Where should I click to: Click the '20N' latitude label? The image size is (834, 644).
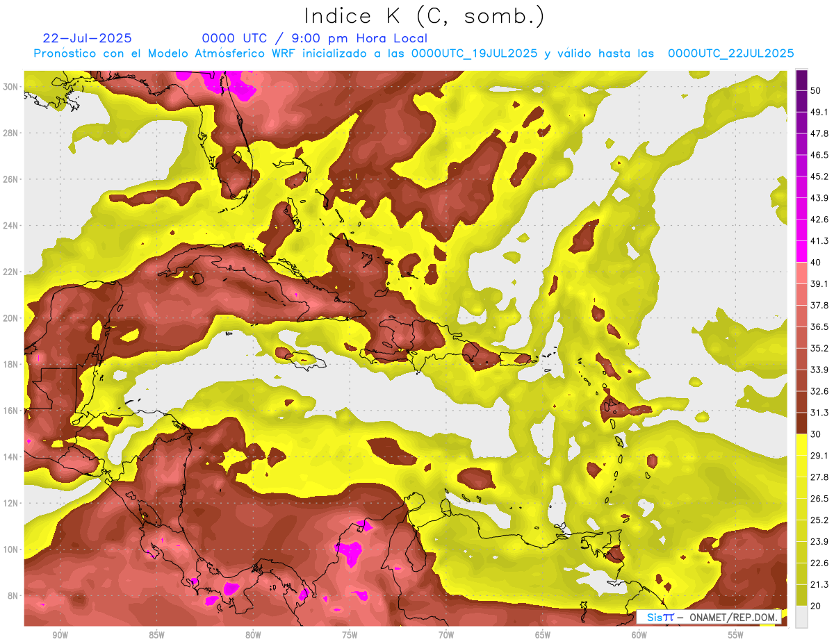(10, 318)
